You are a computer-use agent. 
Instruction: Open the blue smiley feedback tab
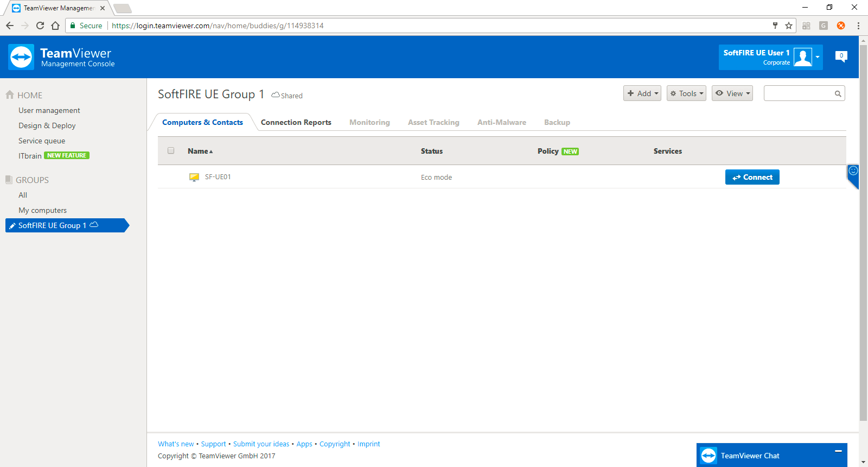(x=853, y=176)
